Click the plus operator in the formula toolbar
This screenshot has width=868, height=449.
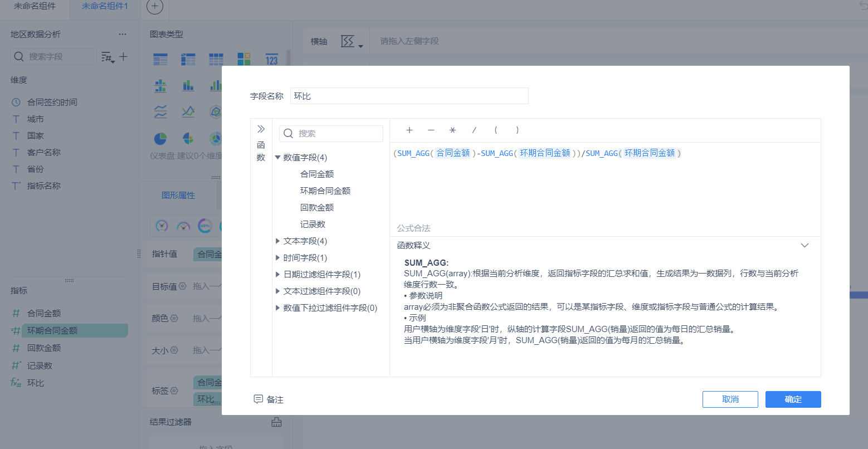tap(409, 130)
